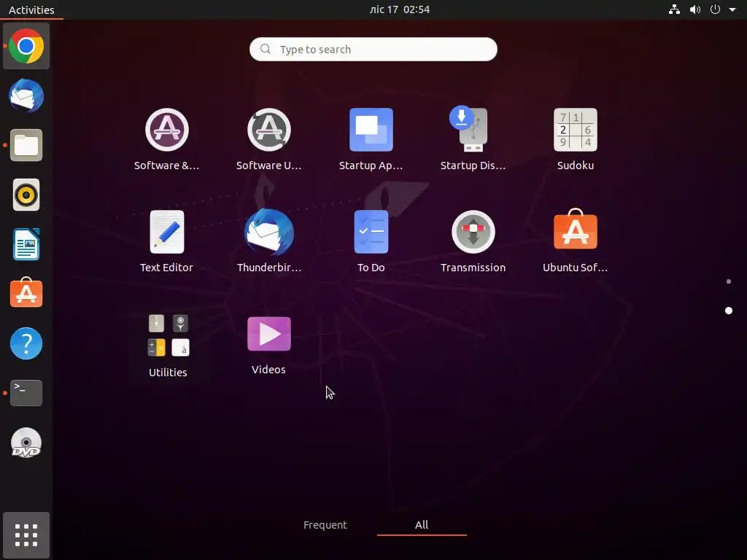Launch the Sudoku game
The image size is (747, 560).
[575, 139]
